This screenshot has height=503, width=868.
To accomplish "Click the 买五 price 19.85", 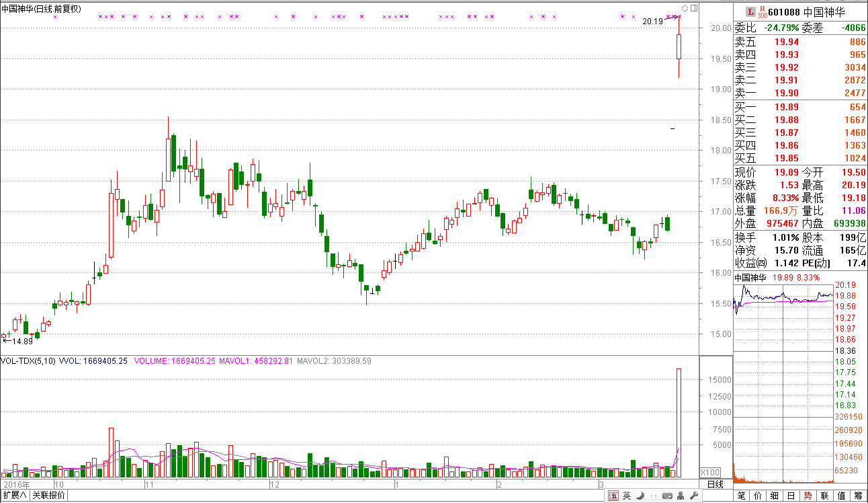I will pos(787,159).
